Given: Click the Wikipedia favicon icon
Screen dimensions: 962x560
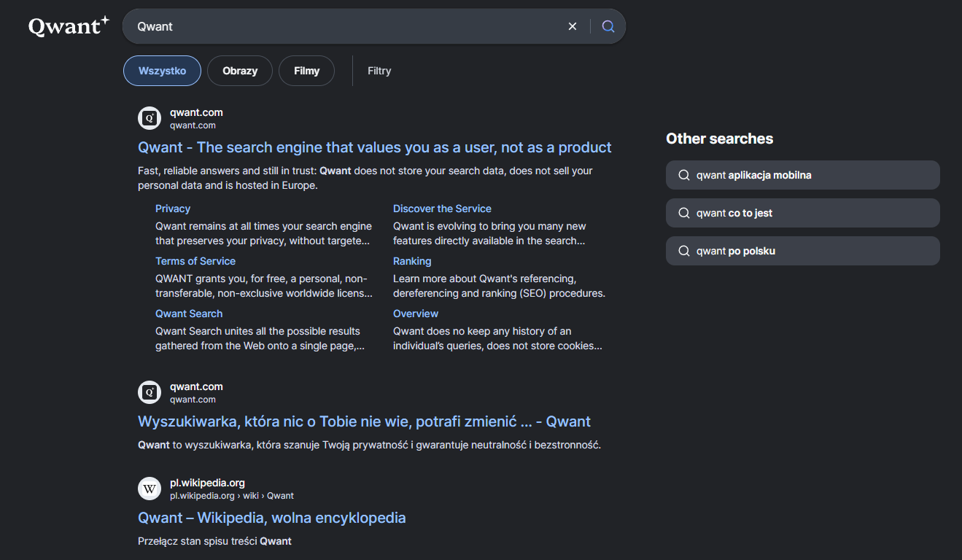Looking at the screenshot, I should click(x=150, y=489).
